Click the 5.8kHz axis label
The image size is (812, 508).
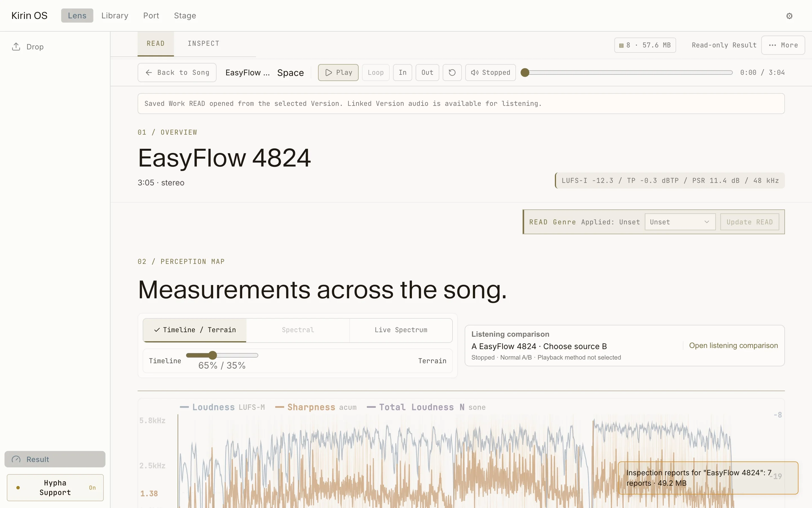[x=152, y=421]
